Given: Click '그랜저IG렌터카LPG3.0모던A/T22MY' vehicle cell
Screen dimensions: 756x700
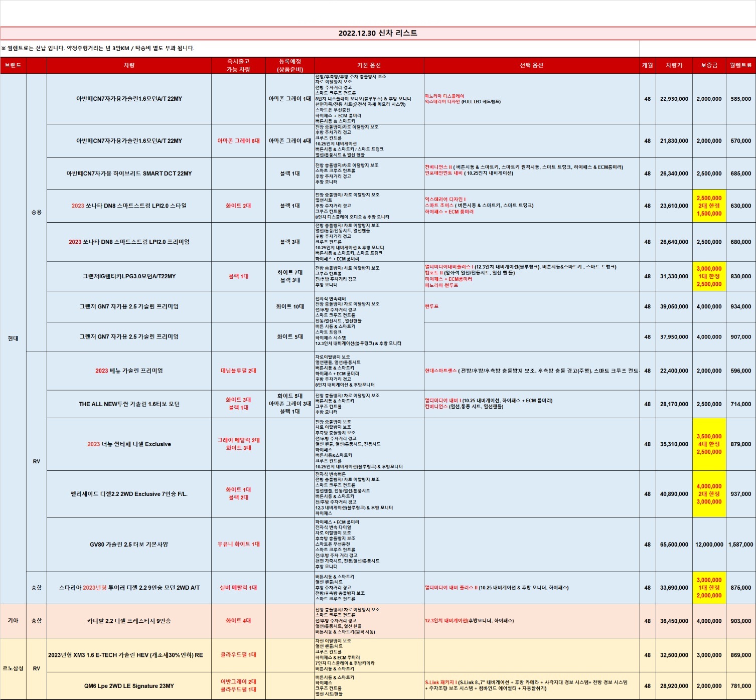Looking at the screenshot, I should coord(129,276).
